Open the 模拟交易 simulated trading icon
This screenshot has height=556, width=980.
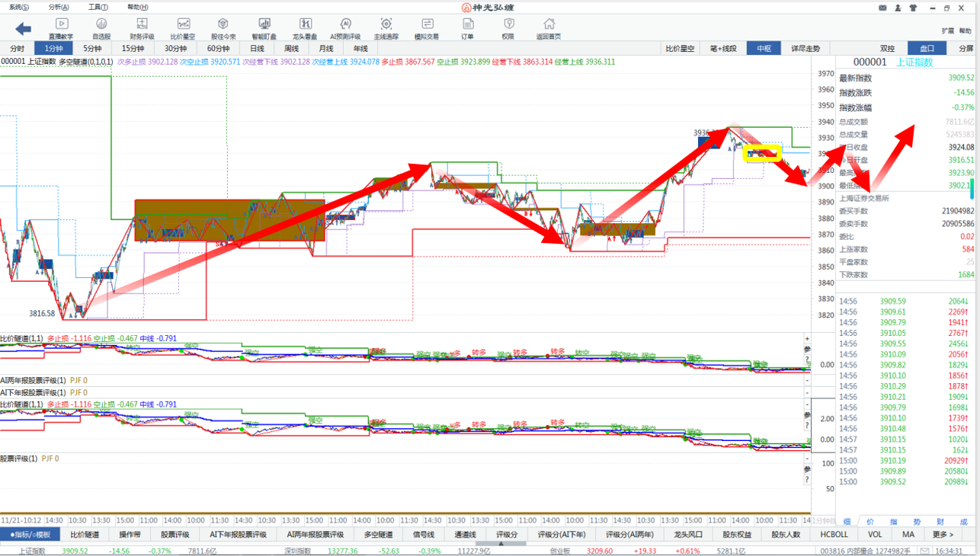click(426, 29)
